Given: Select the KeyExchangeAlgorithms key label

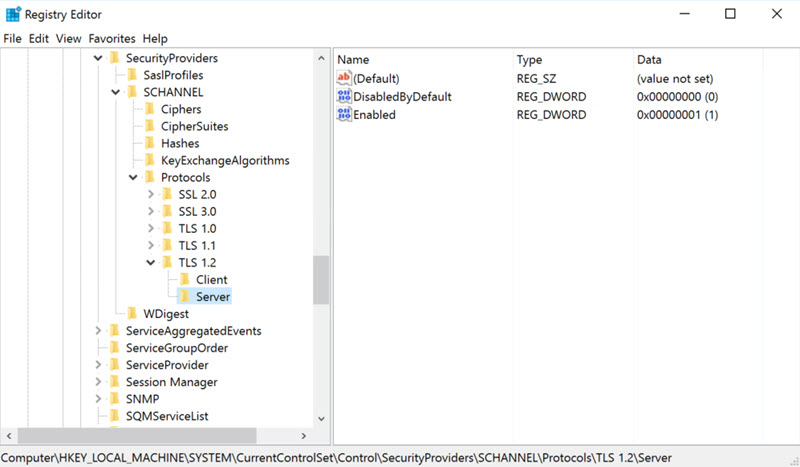Looking at the screenshot, I should (225, 160).
